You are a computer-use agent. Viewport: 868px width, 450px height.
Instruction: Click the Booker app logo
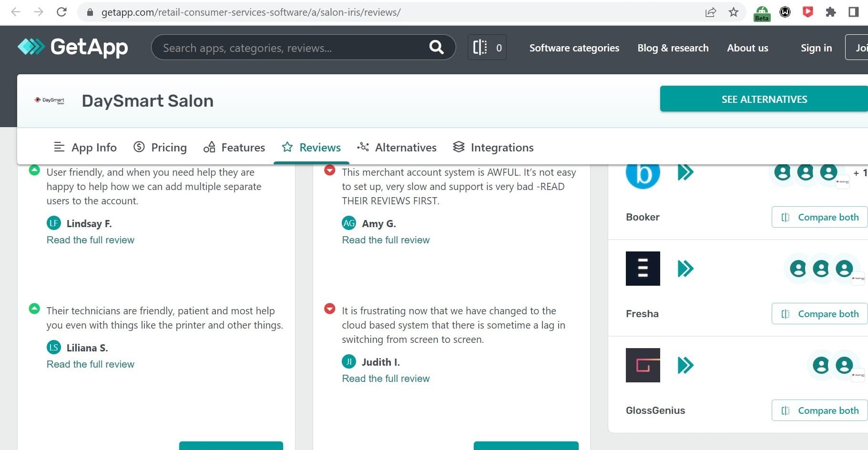pos(643,174)
